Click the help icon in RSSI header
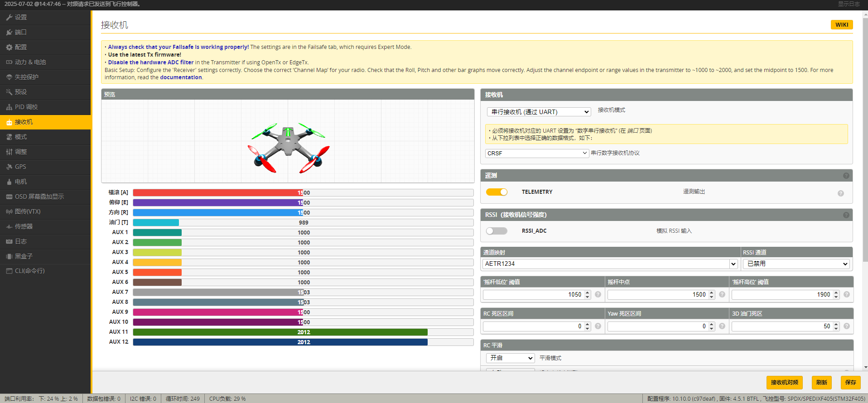The image size is (868, 403). (846, 215)
